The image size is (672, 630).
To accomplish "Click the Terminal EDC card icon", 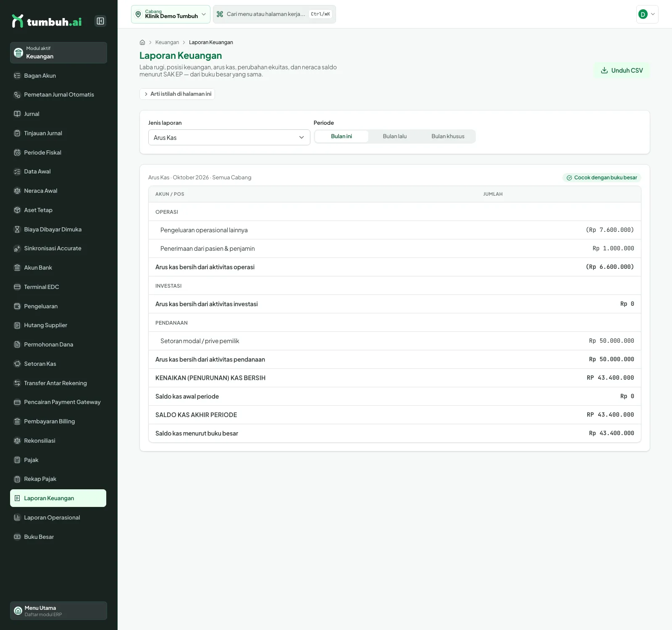I will pos(17,287).
